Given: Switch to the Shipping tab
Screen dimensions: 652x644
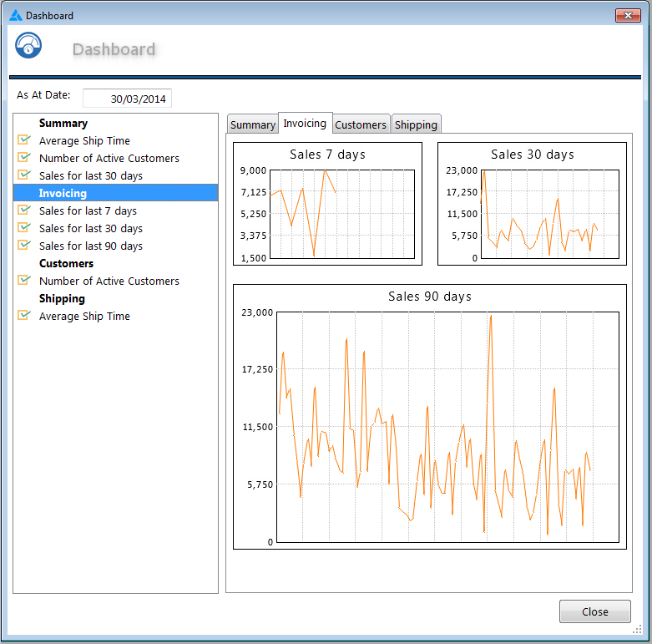Looking at the screenshot, I should click(416, 124).
